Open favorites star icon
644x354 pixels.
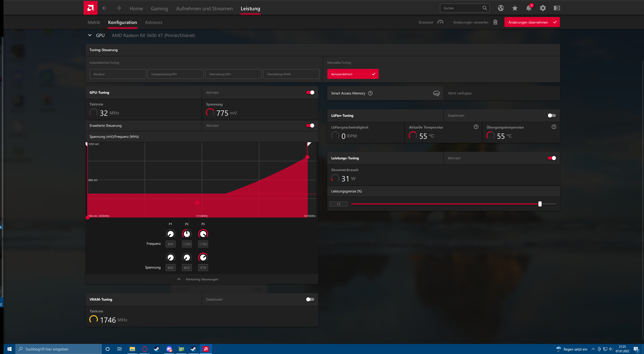(x=515, y=8)
